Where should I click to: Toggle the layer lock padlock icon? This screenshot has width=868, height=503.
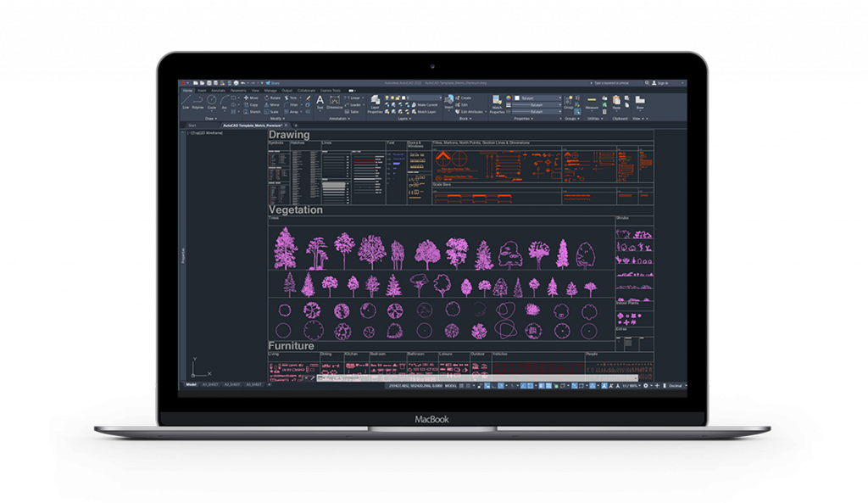398,98
